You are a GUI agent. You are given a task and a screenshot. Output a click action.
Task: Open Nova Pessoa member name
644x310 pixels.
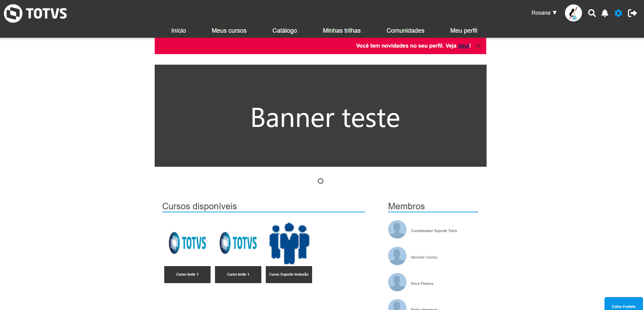(422, 283)
